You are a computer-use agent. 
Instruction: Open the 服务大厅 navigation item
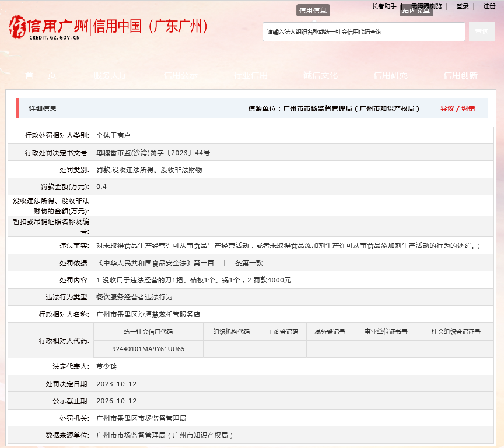point(111,75)
